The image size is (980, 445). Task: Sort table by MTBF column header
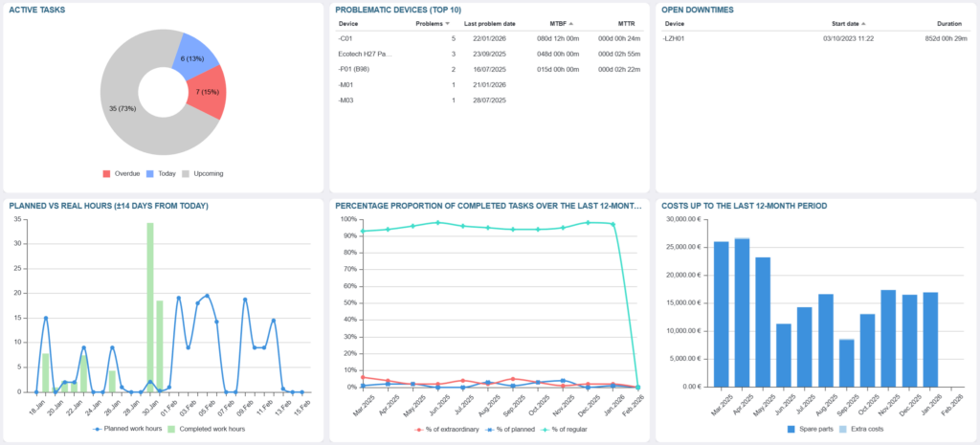[x=557, y=23]
